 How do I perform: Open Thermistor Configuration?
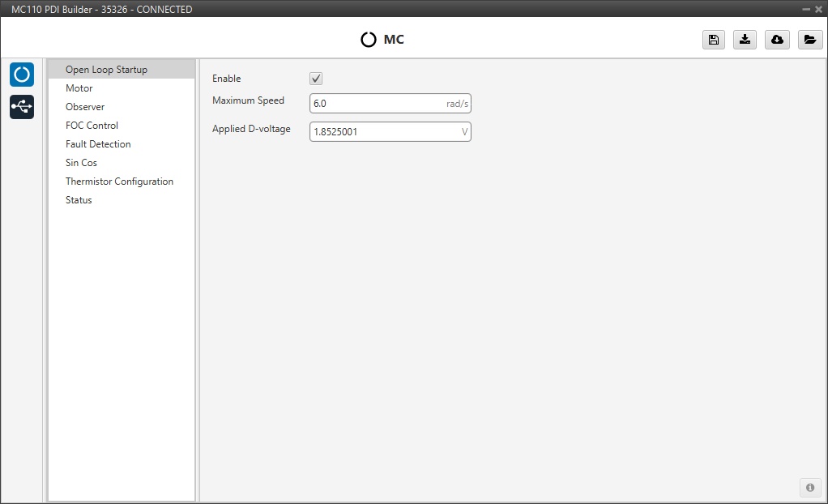(119, 182)
